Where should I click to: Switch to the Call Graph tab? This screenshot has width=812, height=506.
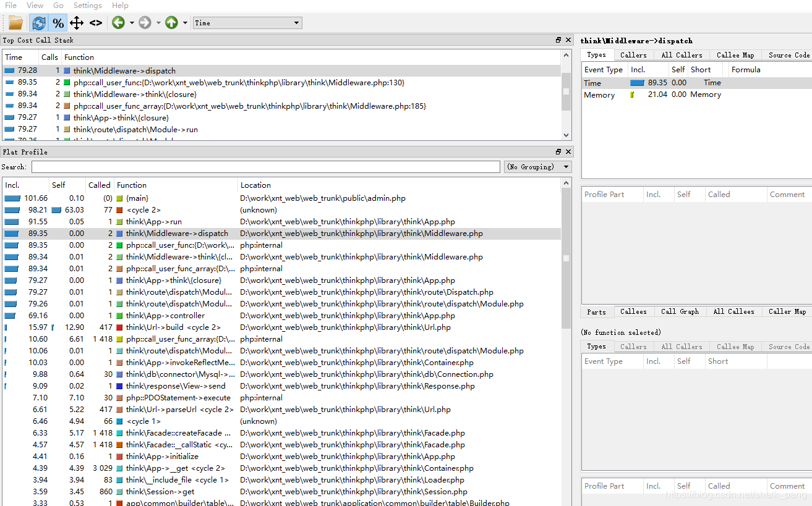pos(679,311)
